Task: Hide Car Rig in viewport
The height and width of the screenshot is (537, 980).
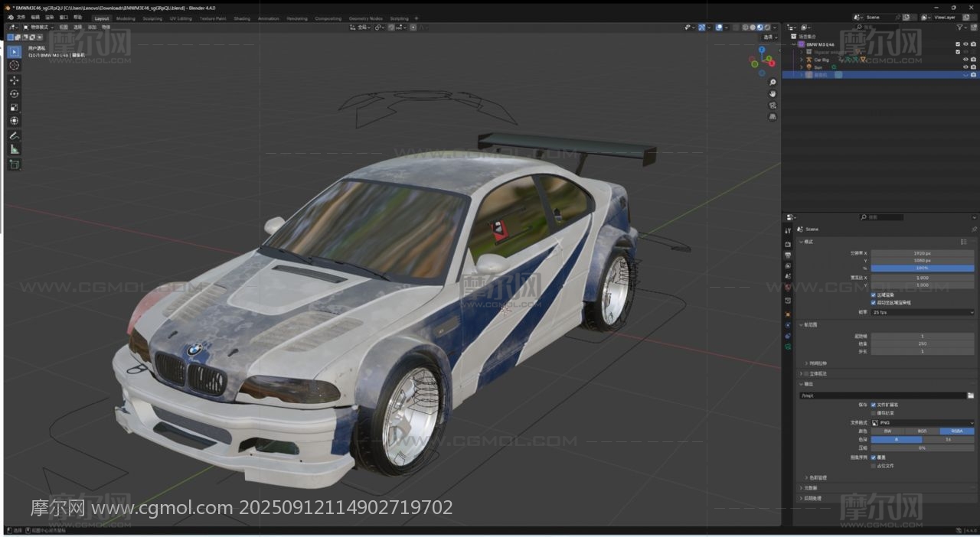Action: (965, 60)
